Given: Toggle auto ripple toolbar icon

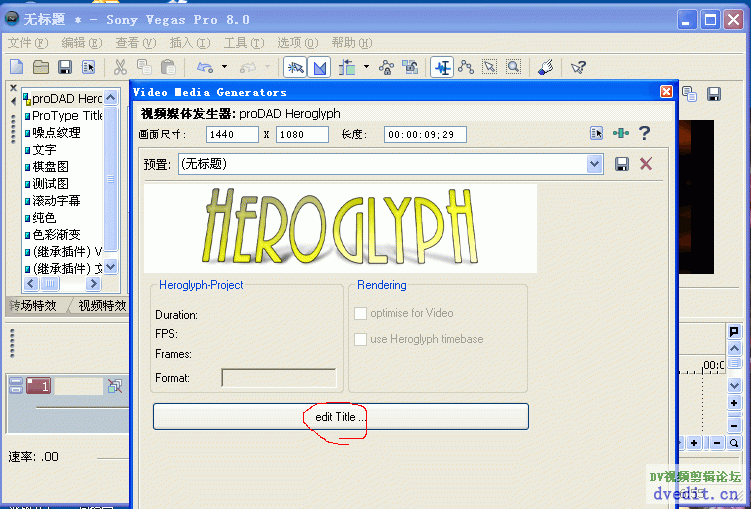Looking at the screenshot, I should click(x=347, y=67).
